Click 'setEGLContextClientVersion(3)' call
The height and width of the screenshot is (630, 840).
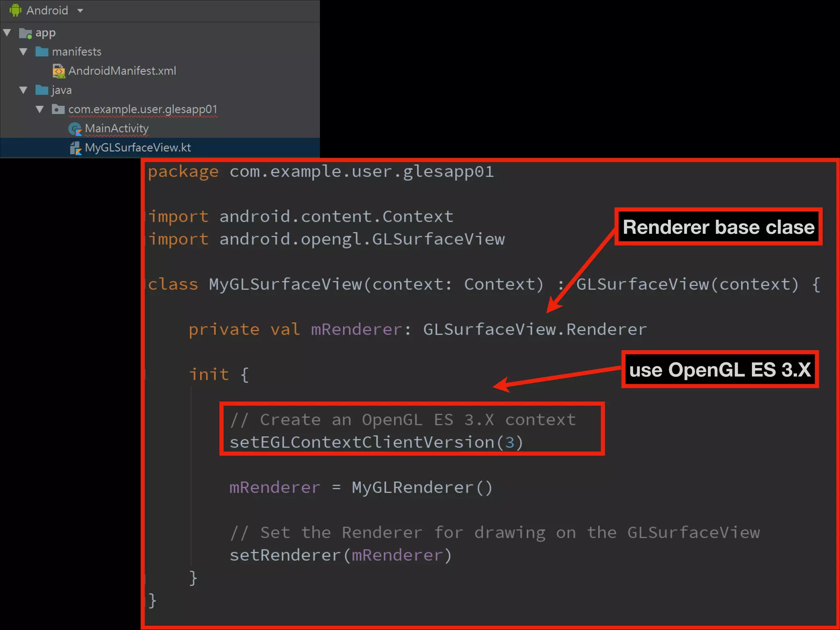377,443
